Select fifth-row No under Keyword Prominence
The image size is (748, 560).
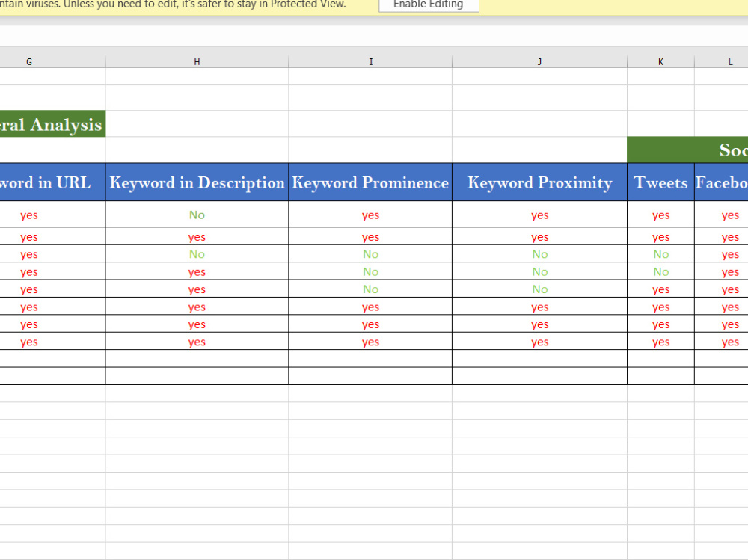point(371,289)
